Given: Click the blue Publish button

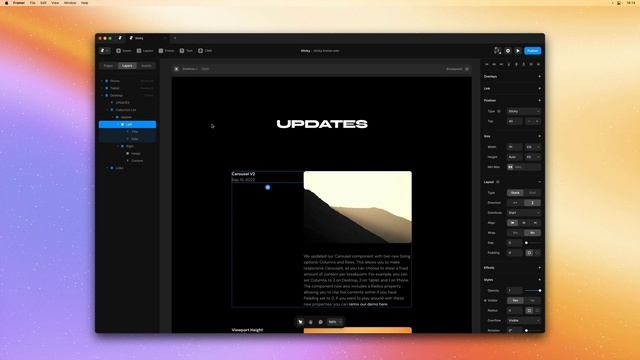Looking at the screenshot, I should (532, 51).
